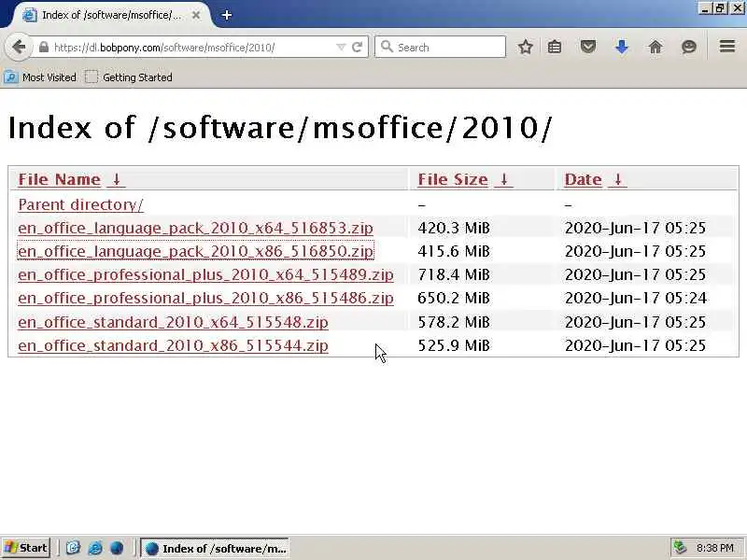Click File Size descending arrow
The height and width of the screenshot is (560, 747).
click(504, 179)
